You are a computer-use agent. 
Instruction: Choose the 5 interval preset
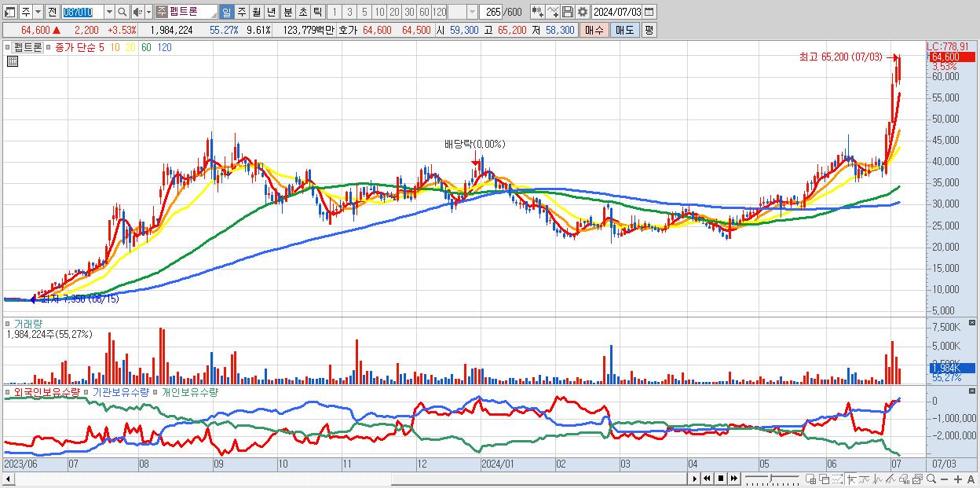pyautogui.click(x=364, y=12)
